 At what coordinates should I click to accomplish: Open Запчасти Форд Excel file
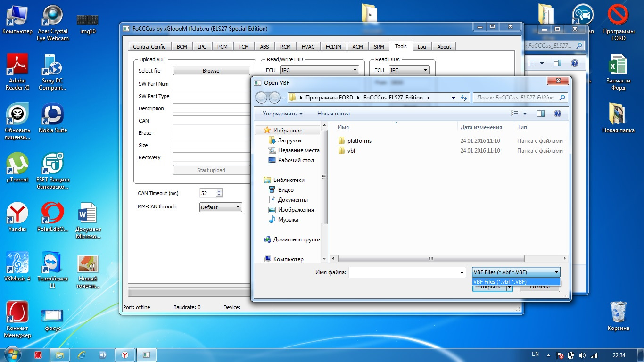[618, 72]
